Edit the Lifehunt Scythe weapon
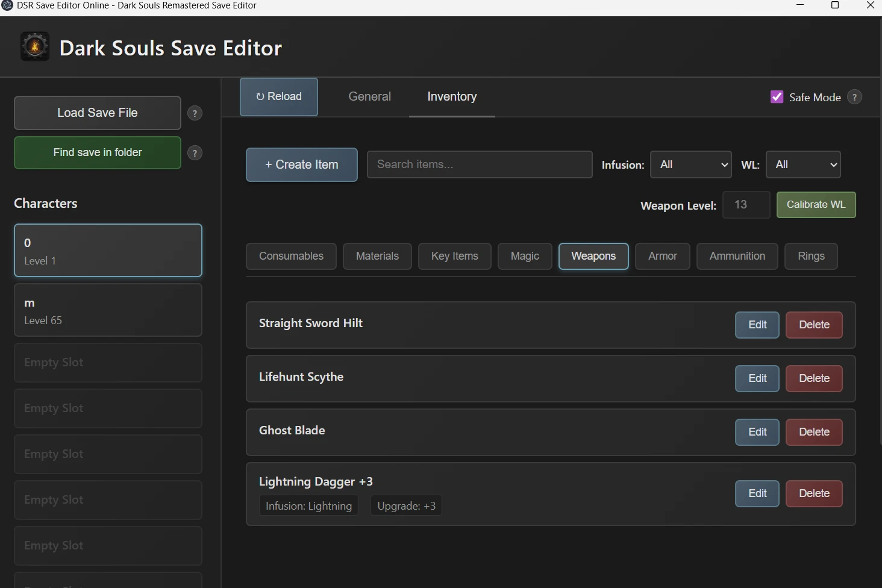 click(757, 378)
